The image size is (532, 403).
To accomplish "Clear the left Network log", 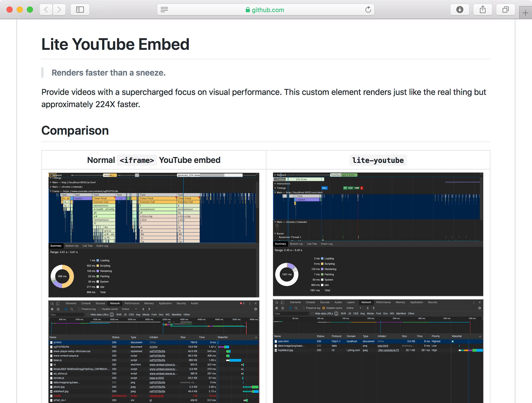I will 58,309.
